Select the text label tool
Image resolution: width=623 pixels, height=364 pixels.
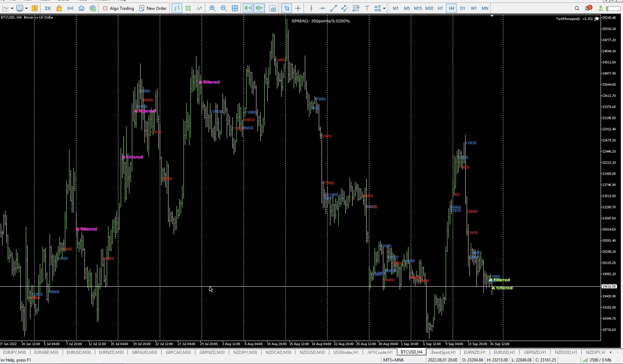367,8
